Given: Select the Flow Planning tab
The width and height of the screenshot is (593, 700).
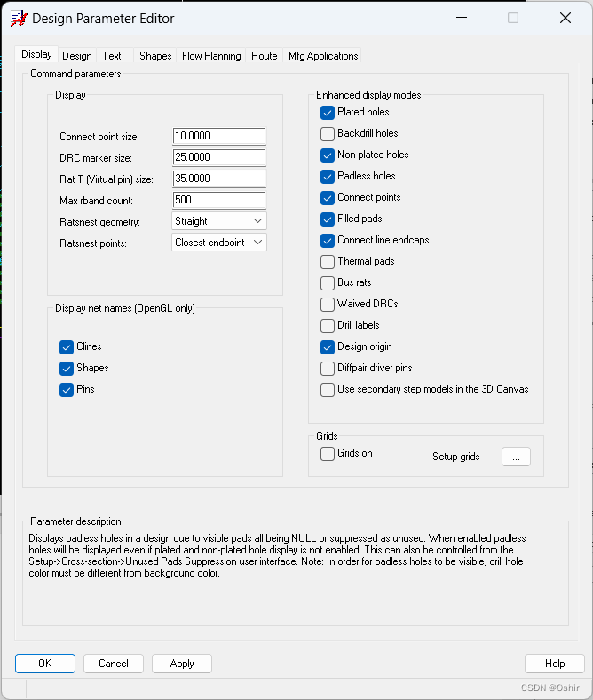Looking at the screenshot, I should [x=211, y=56].
